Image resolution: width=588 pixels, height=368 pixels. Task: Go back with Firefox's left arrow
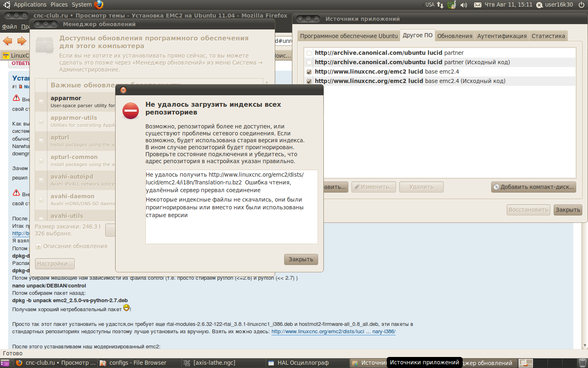pos(8,41)
